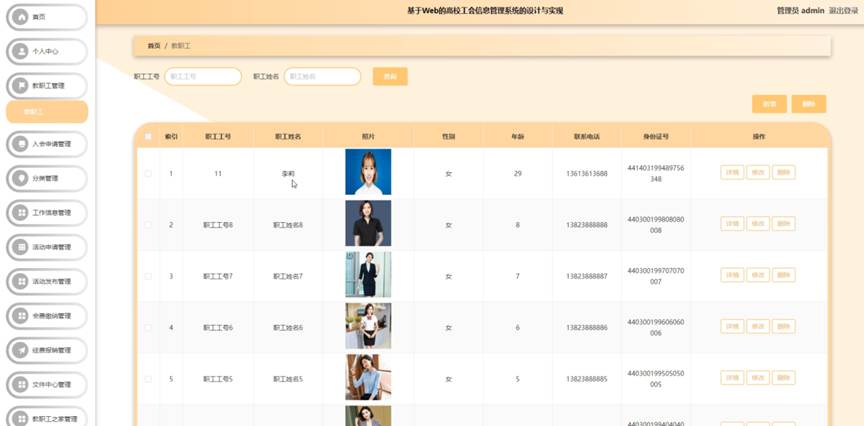The width and height of the screenshot is (864, 426).
Task: Click the 职工工号8 cell
Action: [218, 225]
